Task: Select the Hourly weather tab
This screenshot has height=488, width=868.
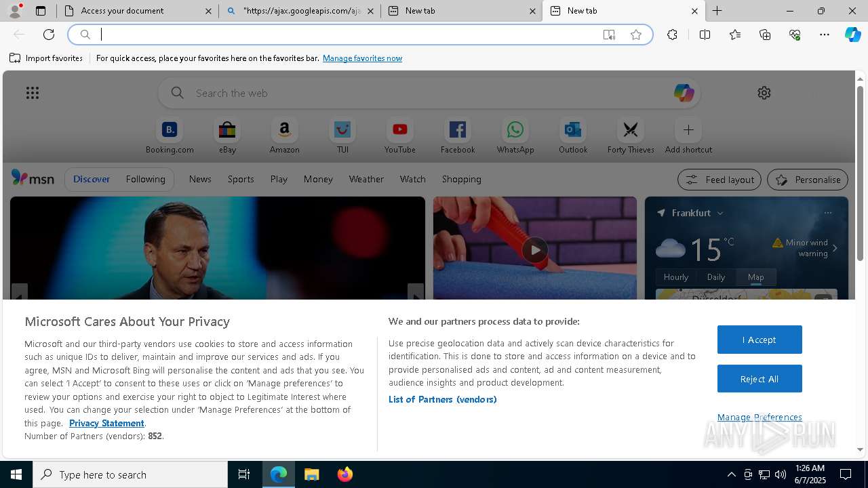Action: point(676,277)
